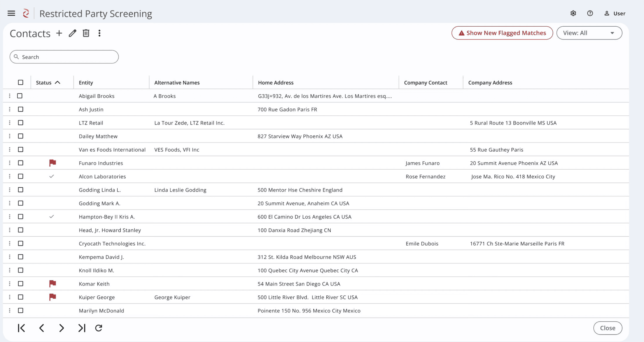Toggle the select-all header checkbox
644x342 pixels.
[x=20, y=82]
